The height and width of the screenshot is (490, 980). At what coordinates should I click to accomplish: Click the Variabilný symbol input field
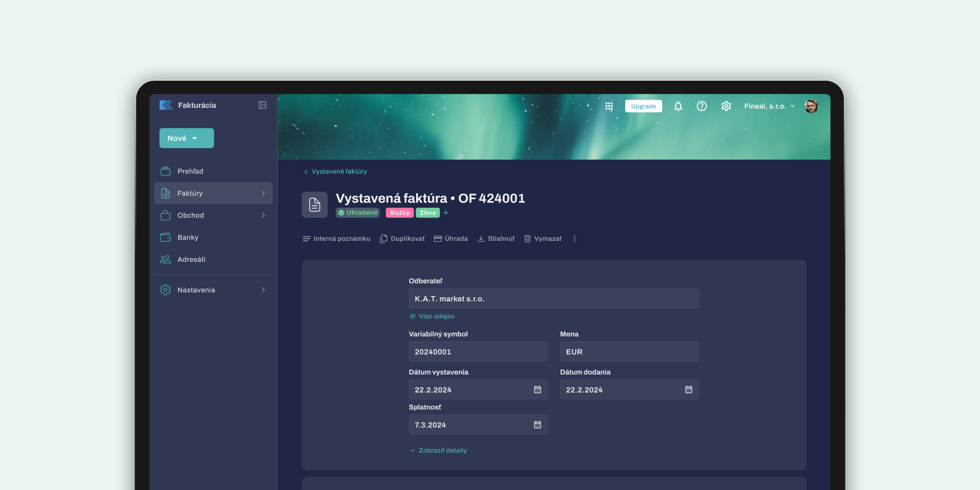[x=478, y=352]
